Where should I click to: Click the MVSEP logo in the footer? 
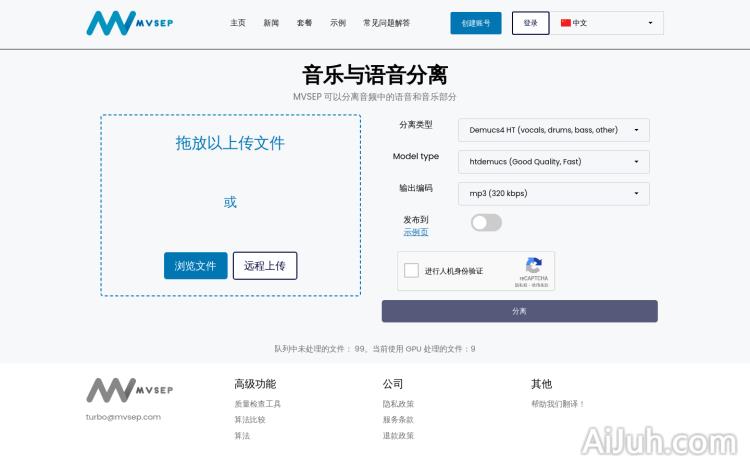tap(129, 390)
